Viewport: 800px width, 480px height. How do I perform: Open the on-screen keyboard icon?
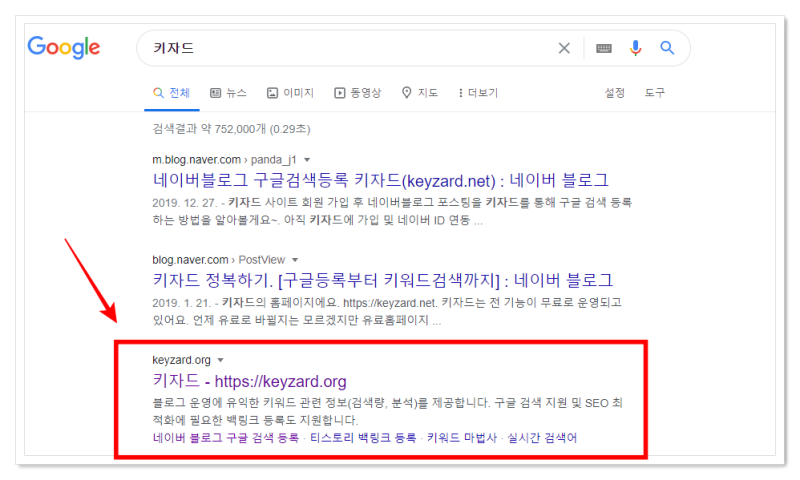[x=604, y=48]
